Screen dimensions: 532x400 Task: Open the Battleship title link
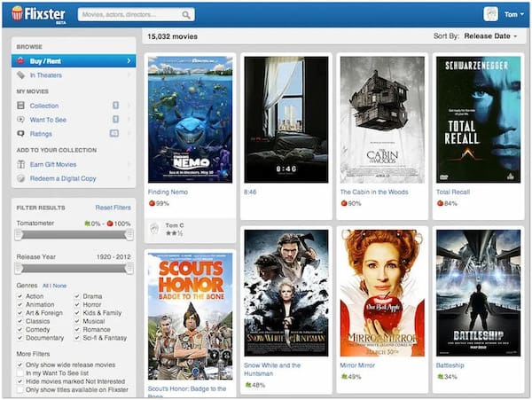pos(450,365)
